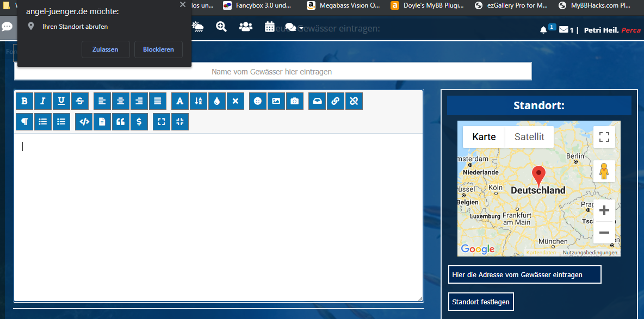Open the calendar icon in navbar

pyautogui.click(x=270, y=27)
